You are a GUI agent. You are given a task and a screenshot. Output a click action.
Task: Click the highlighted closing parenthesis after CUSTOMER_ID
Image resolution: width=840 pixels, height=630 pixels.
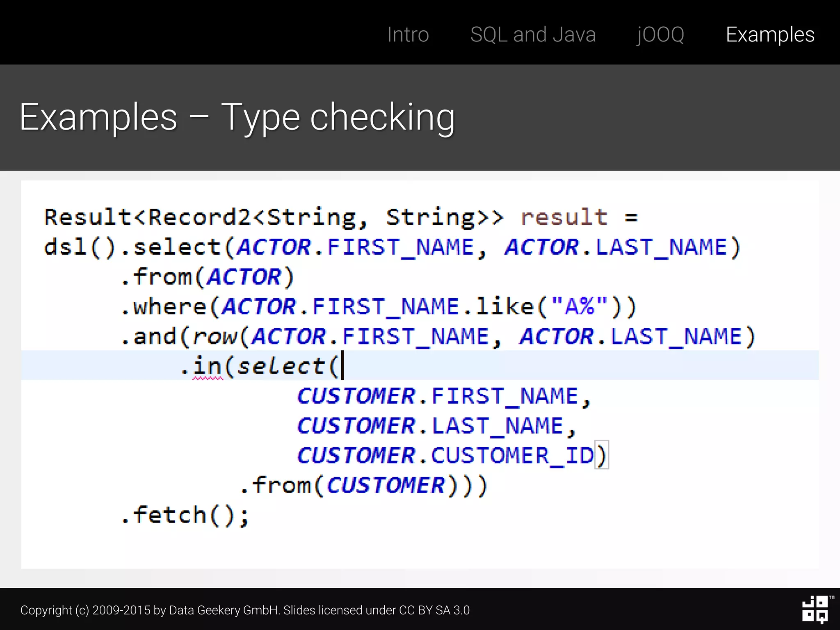coord(602,455)
